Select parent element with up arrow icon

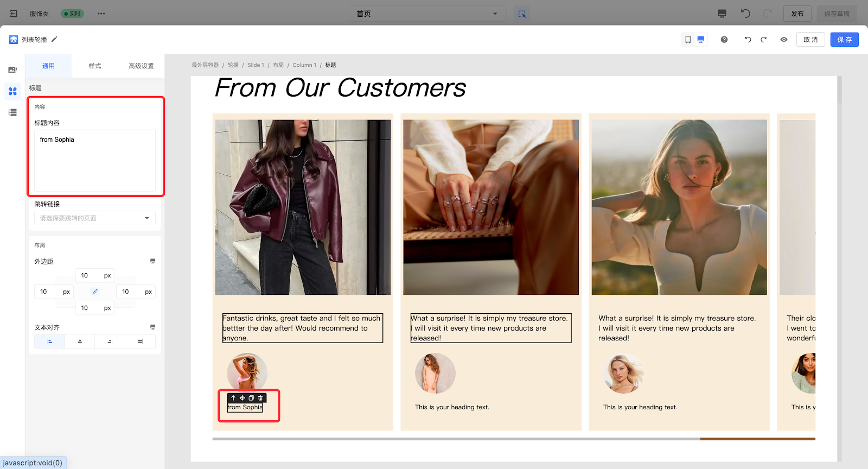[233, 398]
